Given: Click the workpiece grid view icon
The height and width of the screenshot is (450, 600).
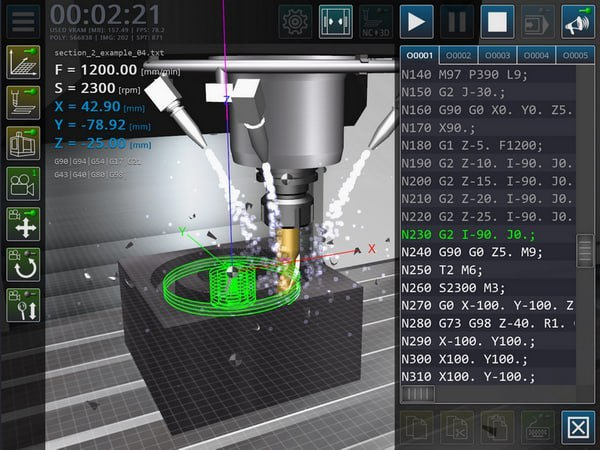Looking at the screenshot, I should 23,61.
